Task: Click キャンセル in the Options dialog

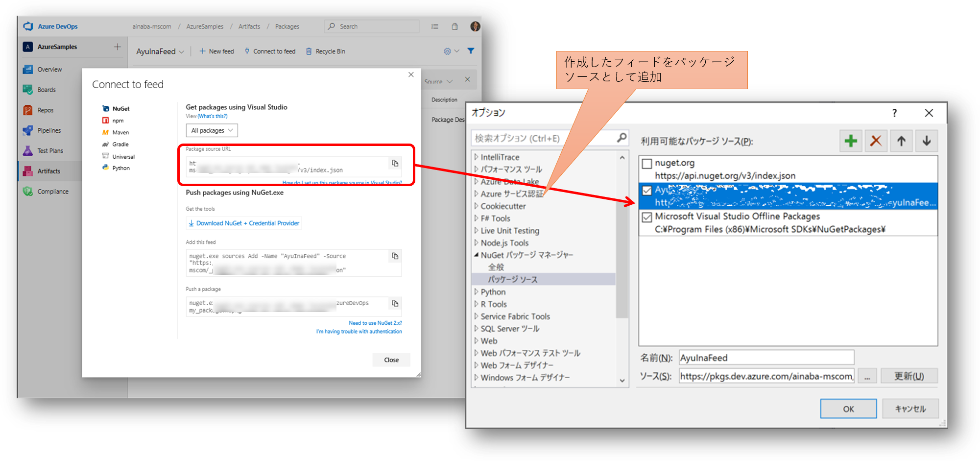Action: point(910,409)
